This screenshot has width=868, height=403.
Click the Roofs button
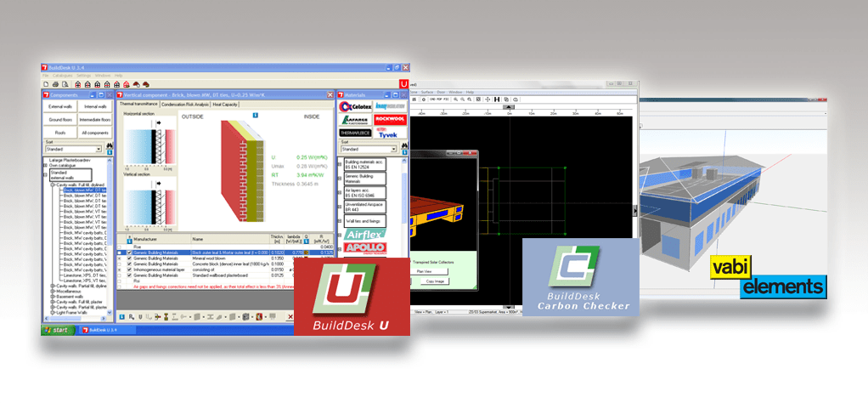click(60, 133)
